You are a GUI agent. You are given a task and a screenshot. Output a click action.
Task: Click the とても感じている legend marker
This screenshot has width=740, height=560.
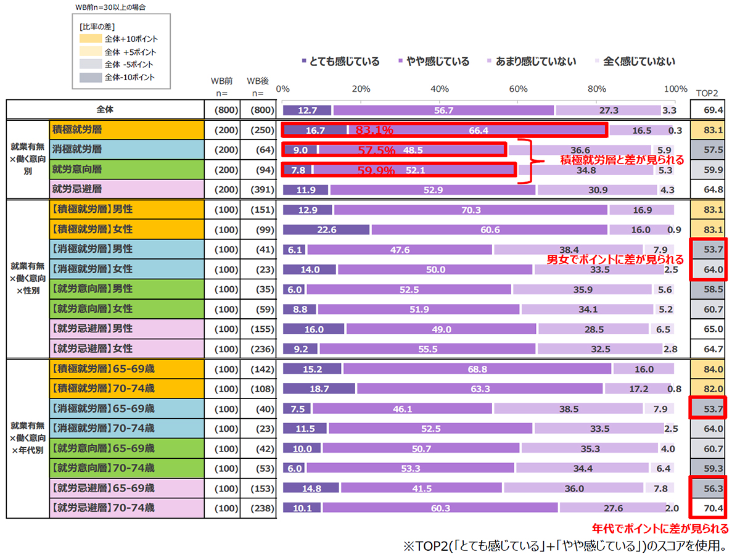304,62
